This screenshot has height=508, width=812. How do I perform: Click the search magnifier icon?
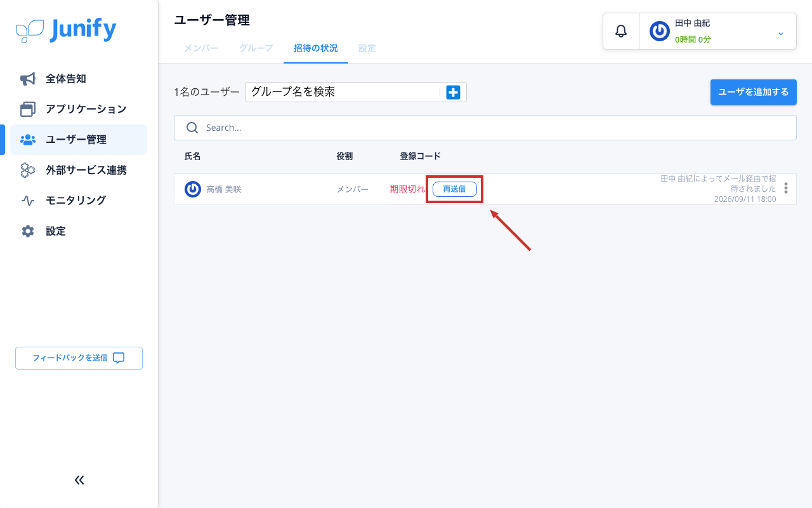click(192, 128)
